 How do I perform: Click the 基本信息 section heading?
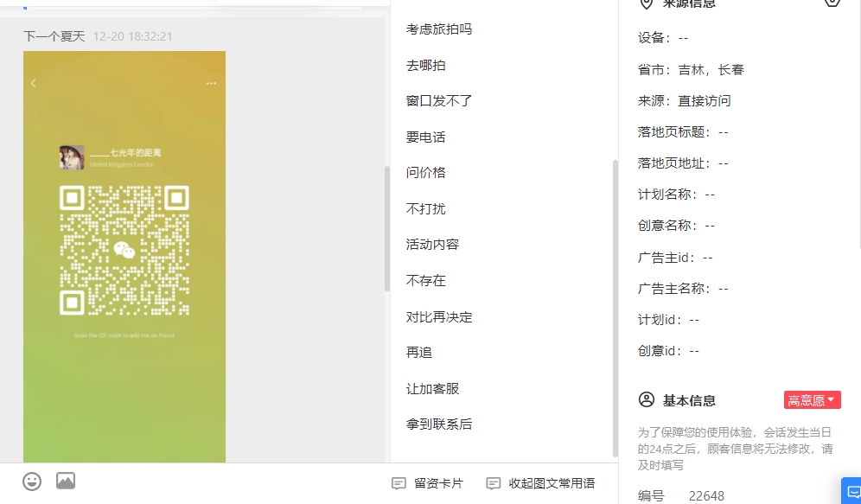point(689,401)
